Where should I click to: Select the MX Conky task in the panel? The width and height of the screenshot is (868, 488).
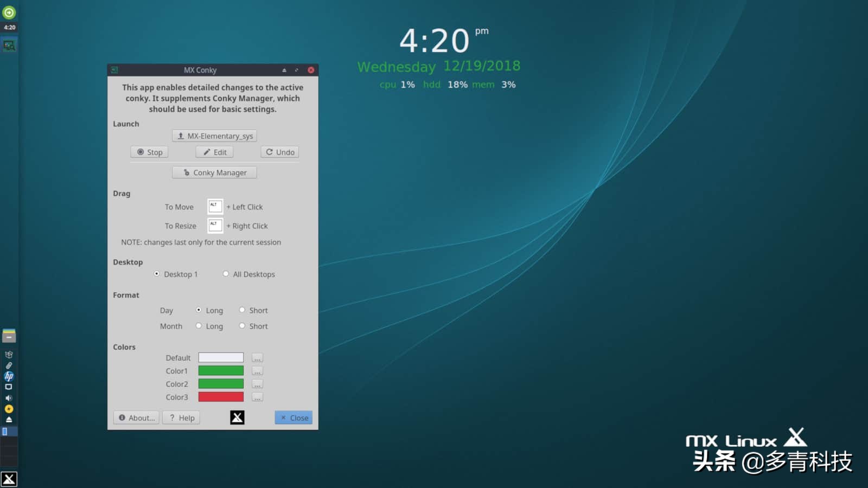click(9, 46)
